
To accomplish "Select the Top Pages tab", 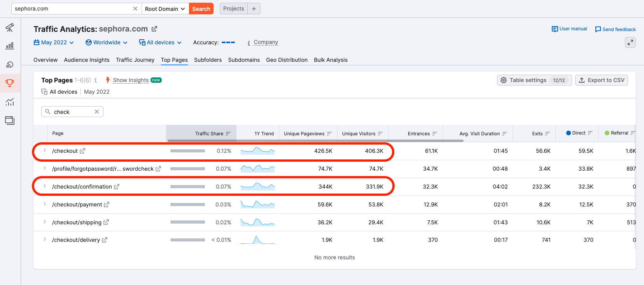I will (174, 60).
